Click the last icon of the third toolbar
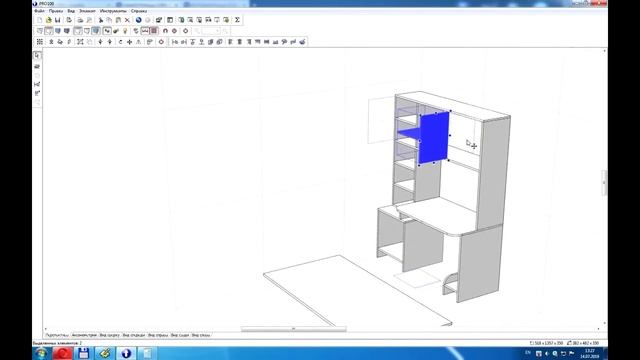This screenshot has height=360, width=640. pos(302,42)
